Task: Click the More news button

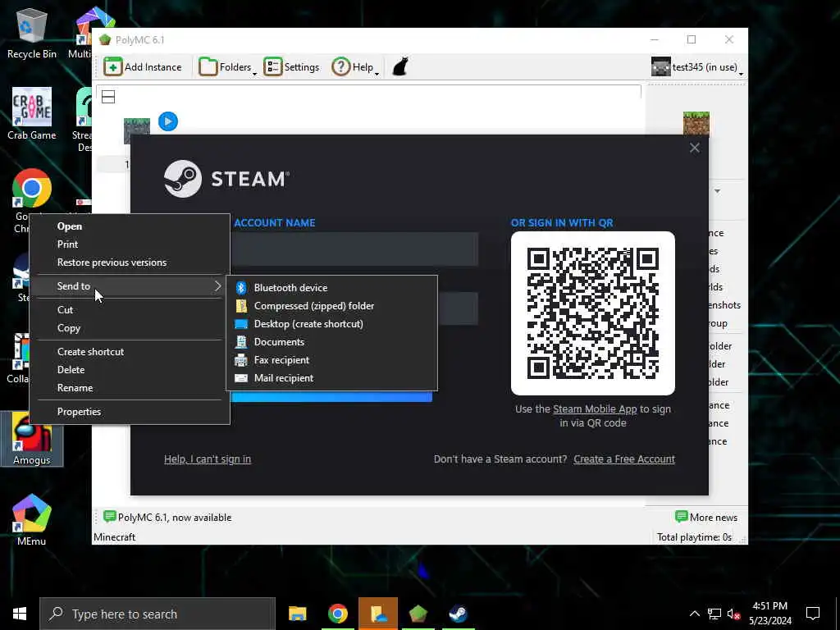Action: (x=706, y=517)
